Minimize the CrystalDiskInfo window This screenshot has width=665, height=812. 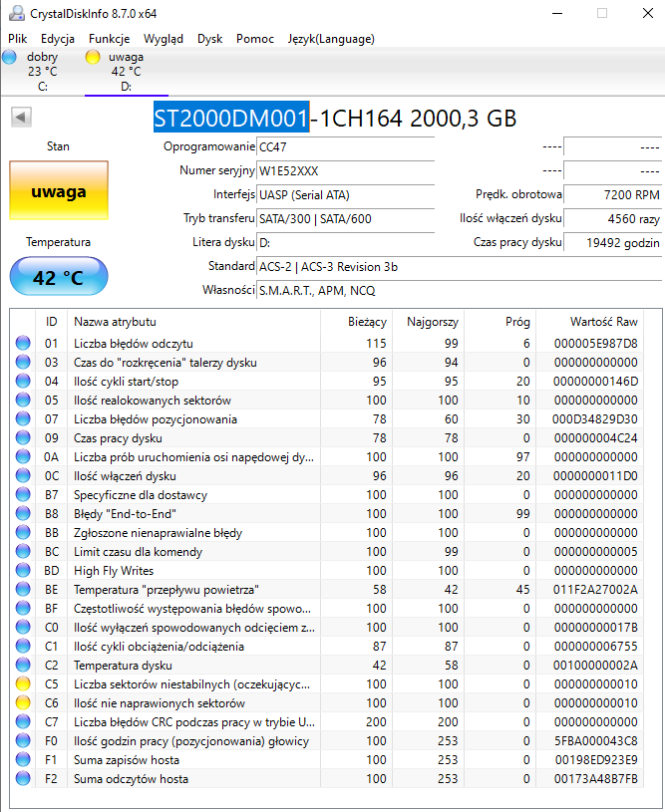(557, 14)
